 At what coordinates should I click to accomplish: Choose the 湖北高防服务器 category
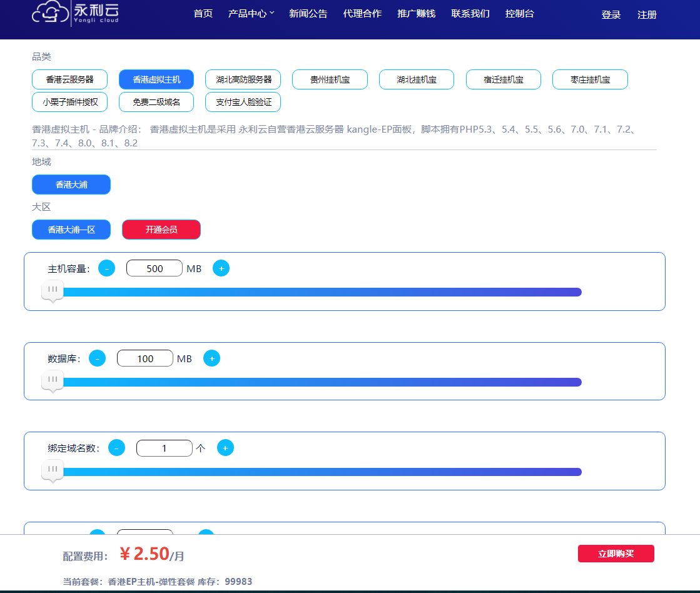[x=243, y=79]
